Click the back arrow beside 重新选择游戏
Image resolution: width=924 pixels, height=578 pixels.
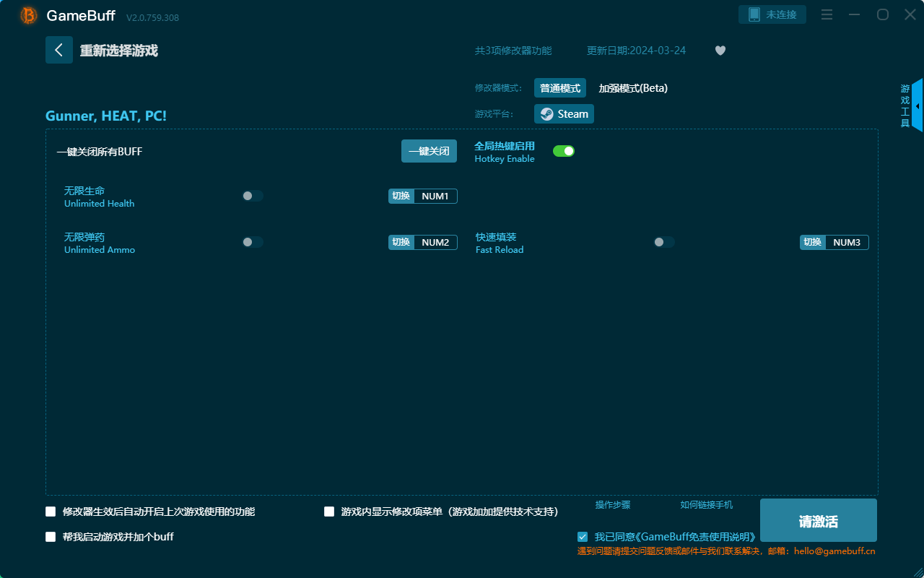[x=59, y=49]
